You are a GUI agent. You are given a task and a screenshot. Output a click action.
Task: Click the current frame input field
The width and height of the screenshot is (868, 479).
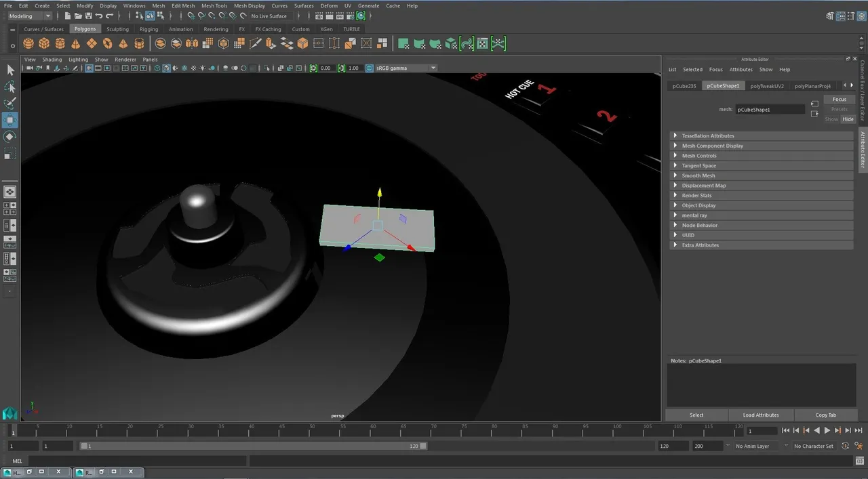tap(762, 431)
